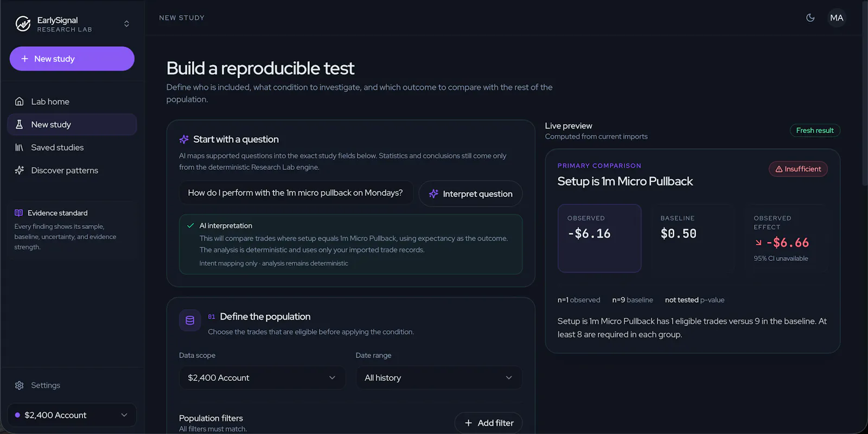Click the Setup is 1m Micro Pullback heading
The height and width of the screenshot is (434, 868).
625,181
